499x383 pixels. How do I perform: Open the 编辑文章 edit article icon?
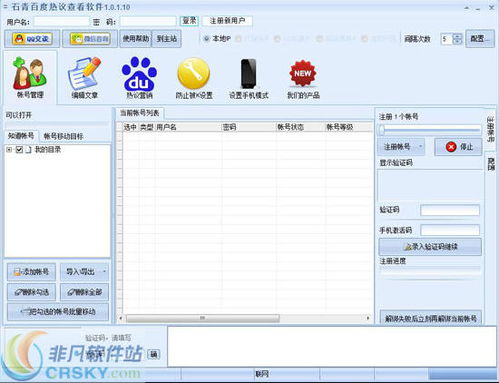85,78
